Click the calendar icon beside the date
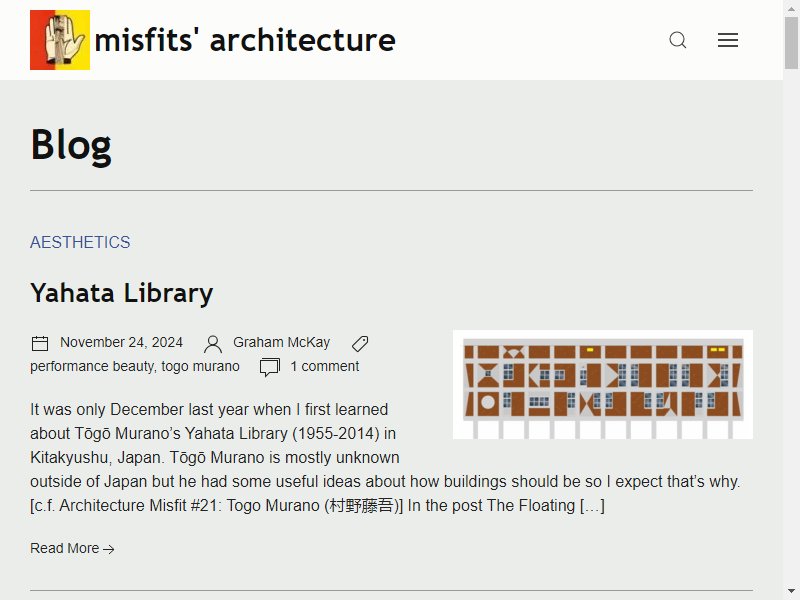This screenshot has width=800, height=600. coord(40,343)
